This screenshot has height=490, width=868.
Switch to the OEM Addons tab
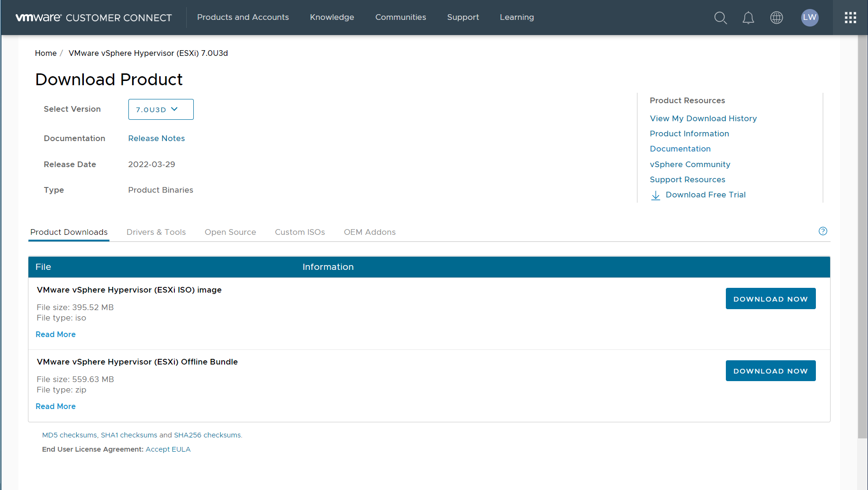[x=370, y=232]
